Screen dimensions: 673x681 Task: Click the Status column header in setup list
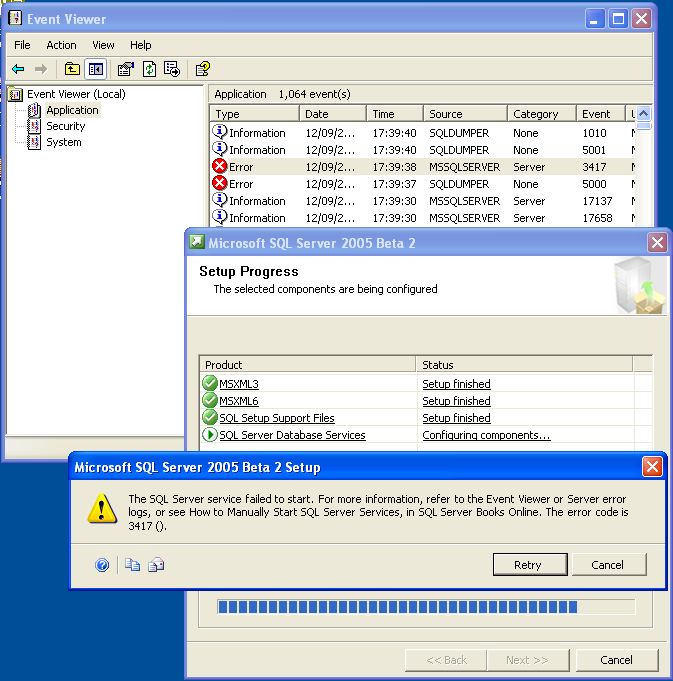click(524, 365)
